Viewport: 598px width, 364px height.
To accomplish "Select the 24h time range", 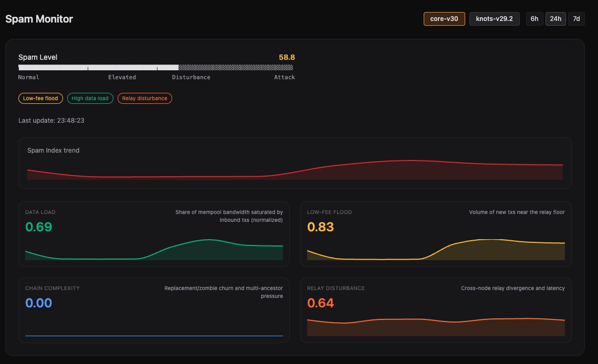I will click(x=555, y=18).
